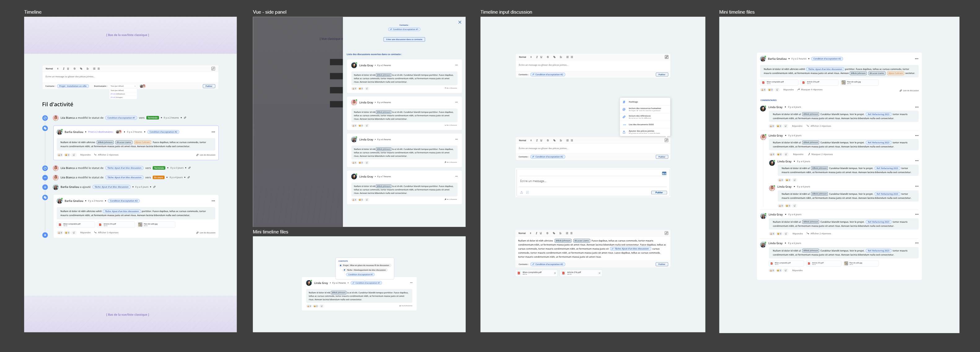
Task: Click link icon after 'Il y a 5 jours'
Action: [154, 187]
